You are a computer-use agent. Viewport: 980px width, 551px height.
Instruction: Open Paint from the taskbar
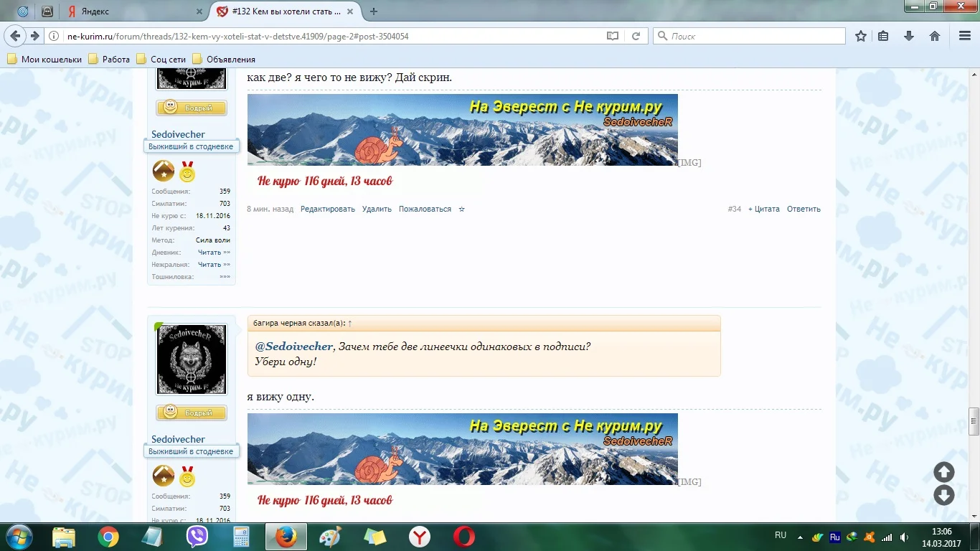(x=331, y=537)
